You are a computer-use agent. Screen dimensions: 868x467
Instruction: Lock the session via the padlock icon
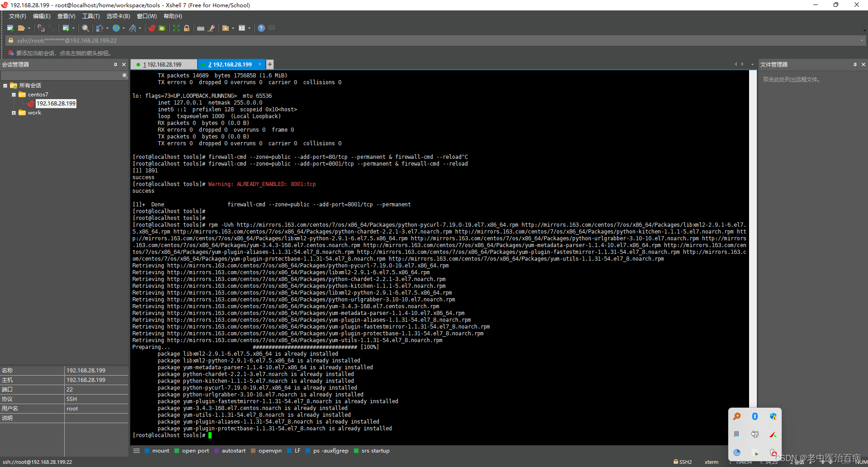tap(187, 28)
